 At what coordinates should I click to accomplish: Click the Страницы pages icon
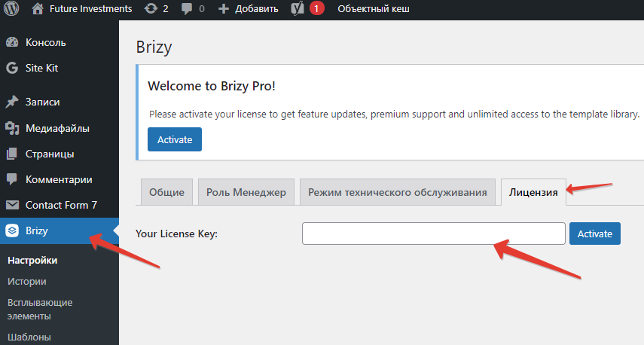[12, 154]
